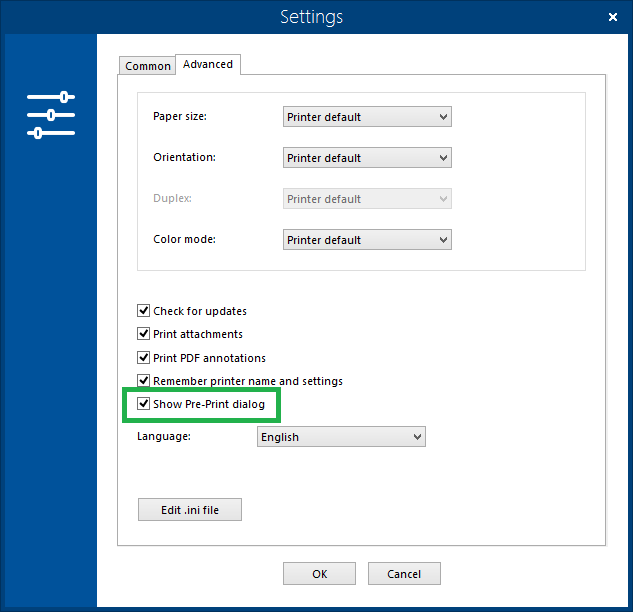633x612 pixels.
Task: Click the Orientation dropdown arrow
Action: (x=443, y=158)
